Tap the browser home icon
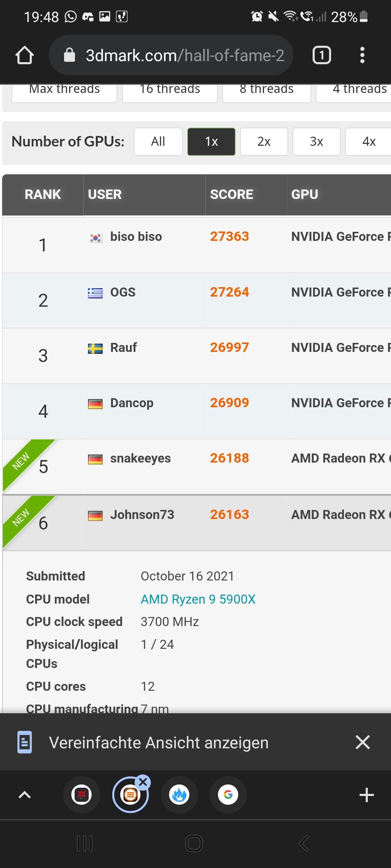 click(x=25, y=55)
